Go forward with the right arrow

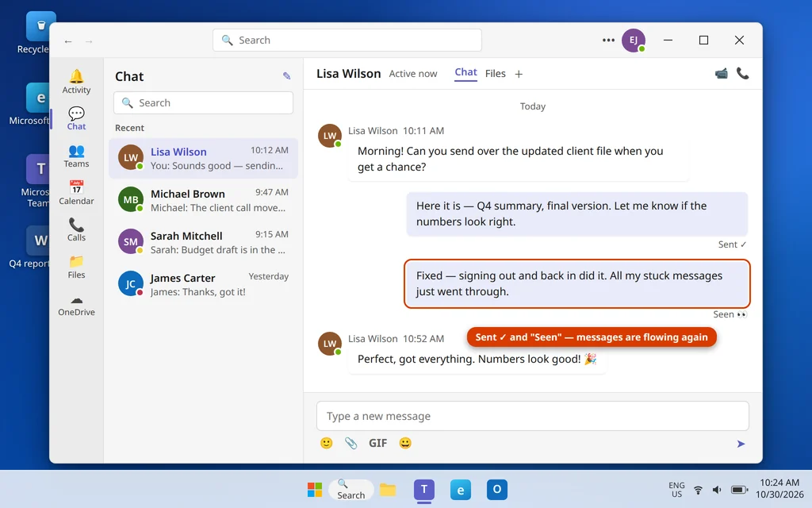(x=89, y=41)
